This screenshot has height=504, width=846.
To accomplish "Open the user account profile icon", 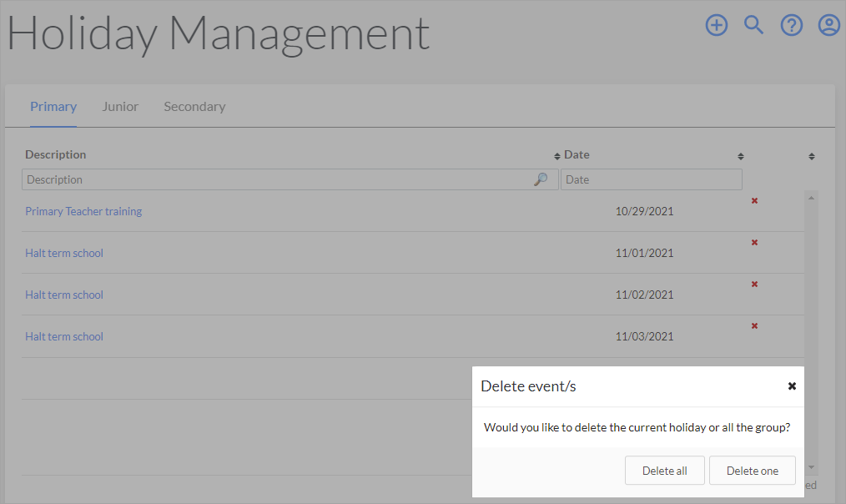I will pyautogui.click(x=829, y=25).
